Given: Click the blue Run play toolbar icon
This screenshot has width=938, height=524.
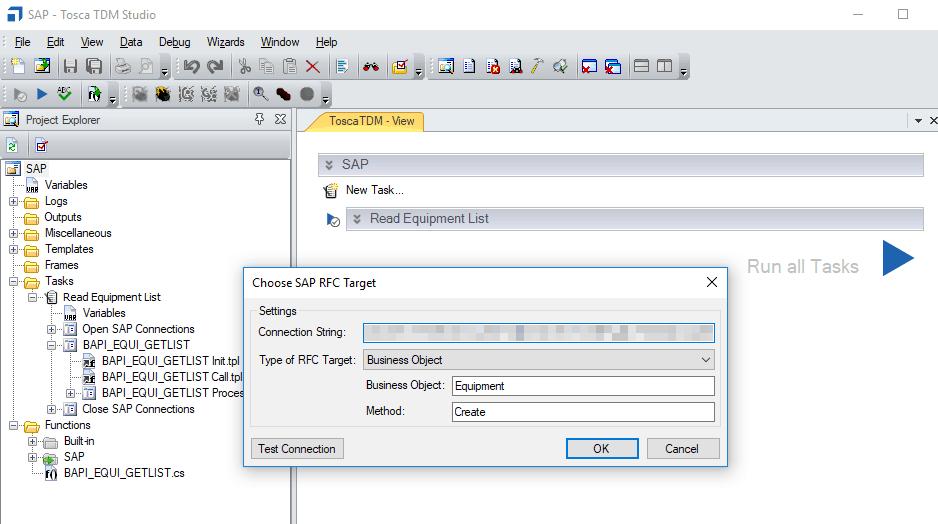Looking at the screenshot, I should tap(42, 94).
